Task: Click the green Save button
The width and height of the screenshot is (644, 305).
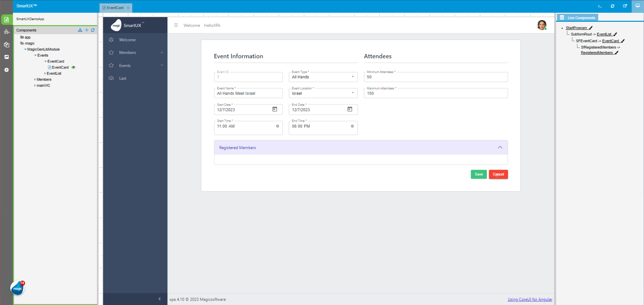Action: click(x=479, y=174)
